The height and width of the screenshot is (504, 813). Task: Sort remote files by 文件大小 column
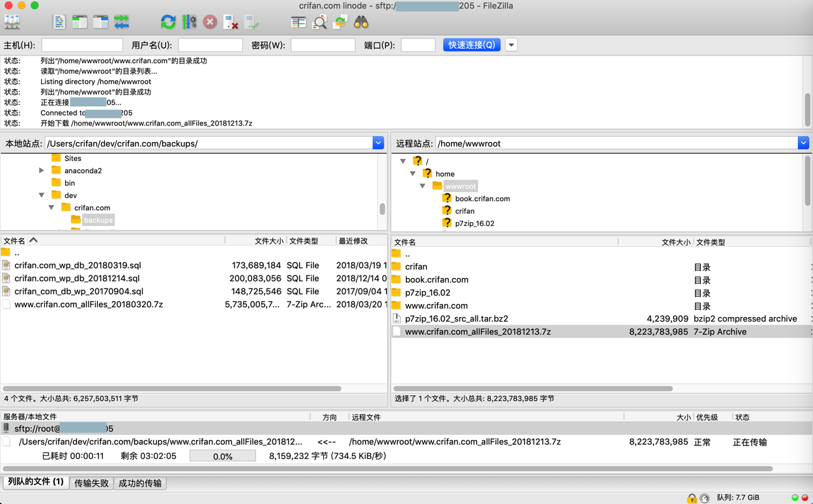tap(655, 242)
